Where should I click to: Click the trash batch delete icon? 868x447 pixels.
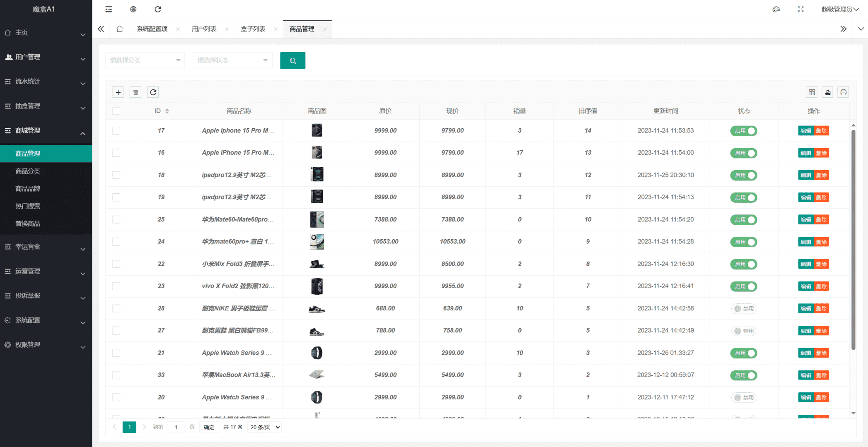click(x=135, y=92)
